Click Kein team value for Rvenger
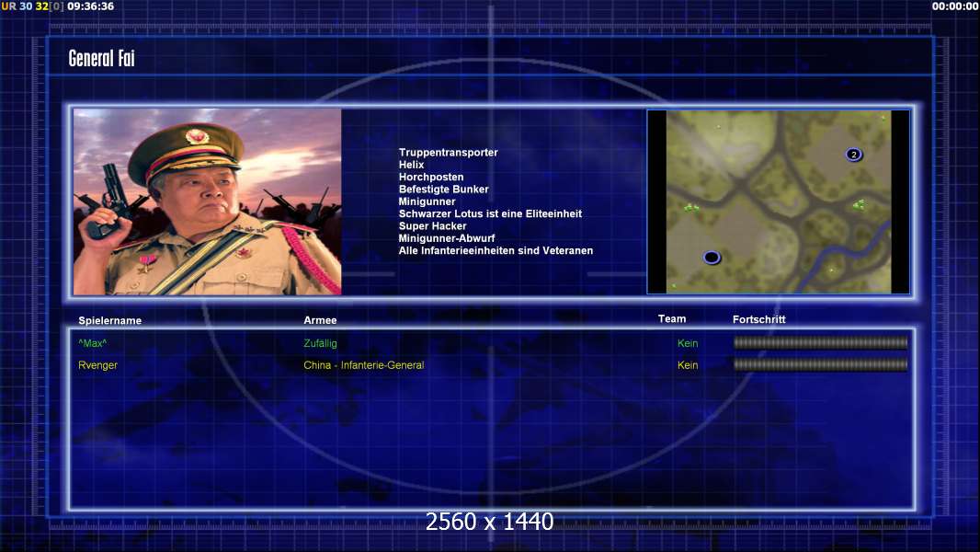The image size is (980, 552). (x=688, y=365)
